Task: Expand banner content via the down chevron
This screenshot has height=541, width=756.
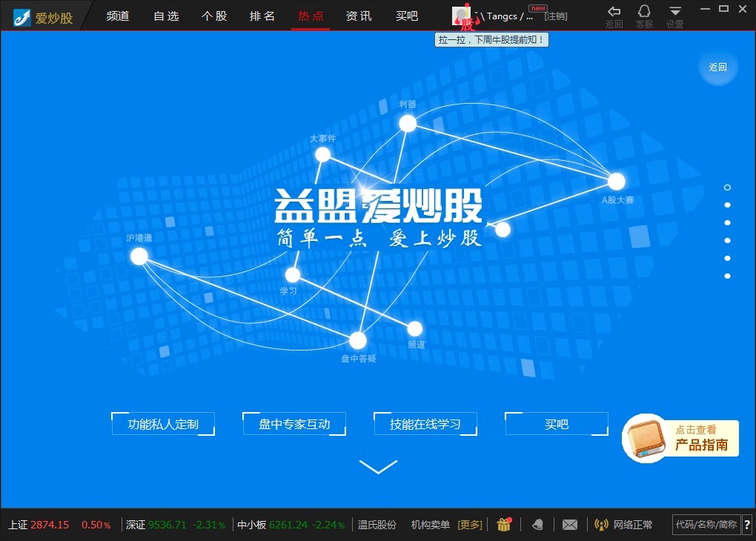Action: (379, 467)
